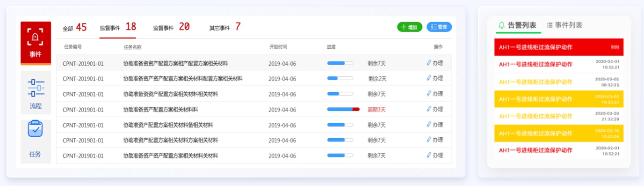The width and height of the screenshot is (644, 186).
Task: Click the 剩余2天 remaining label
Action: click(x=377, y=79)
